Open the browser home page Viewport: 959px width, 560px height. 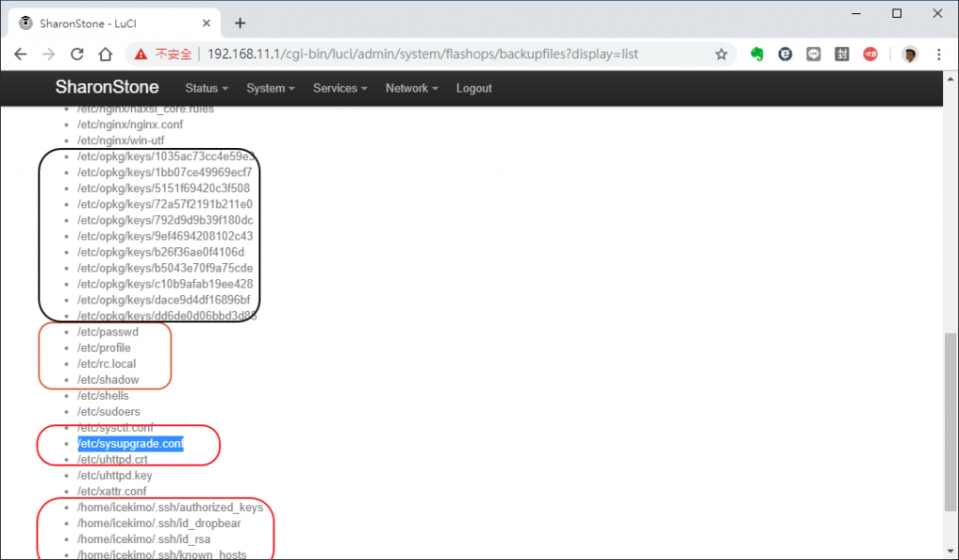105,54
